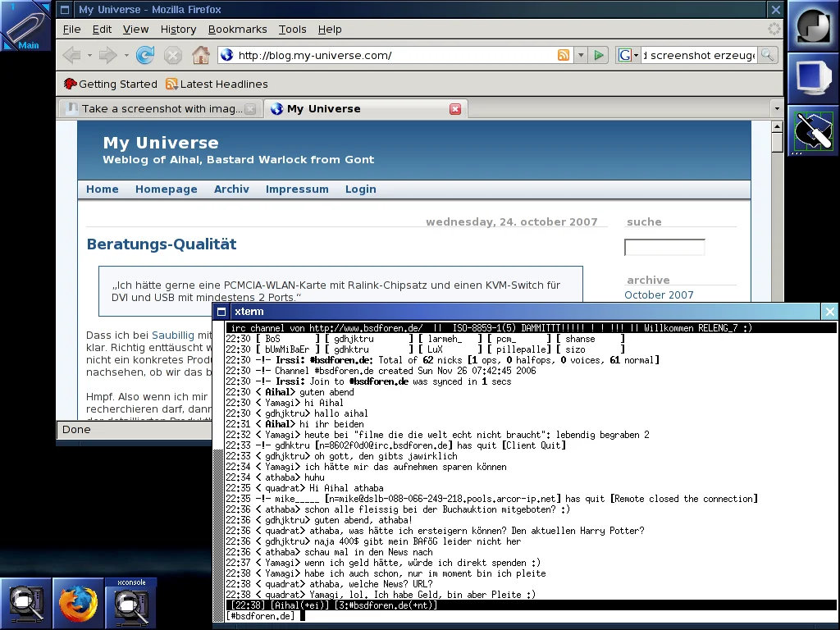Screen dimensions: 840x630
Task: Open back history dropdown arrow
Action: (x=89, y=55)
